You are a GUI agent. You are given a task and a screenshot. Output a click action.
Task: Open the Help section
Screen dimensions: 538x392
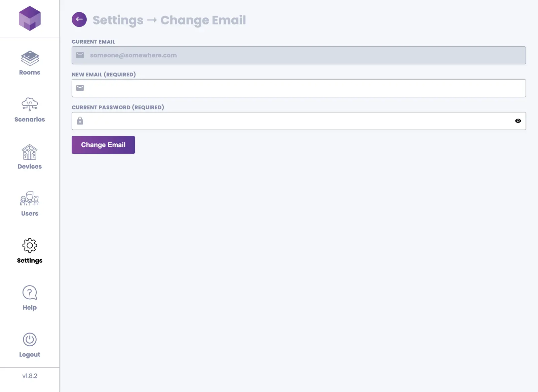[x=30, y=298]
